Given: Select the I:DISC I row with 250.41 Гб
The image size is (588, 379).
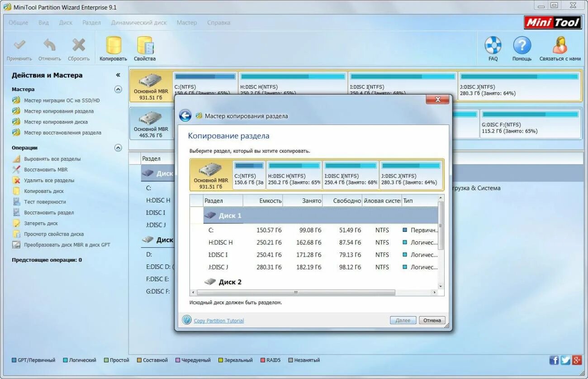Looking at the screenshot, I should tap(321, 254).
